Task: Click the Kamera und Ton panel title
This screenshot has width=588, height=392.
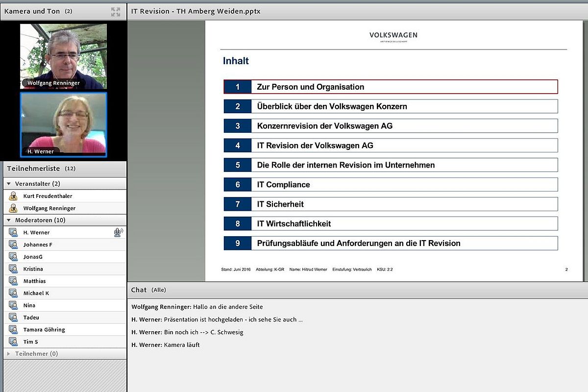Action: coord(32,11)
